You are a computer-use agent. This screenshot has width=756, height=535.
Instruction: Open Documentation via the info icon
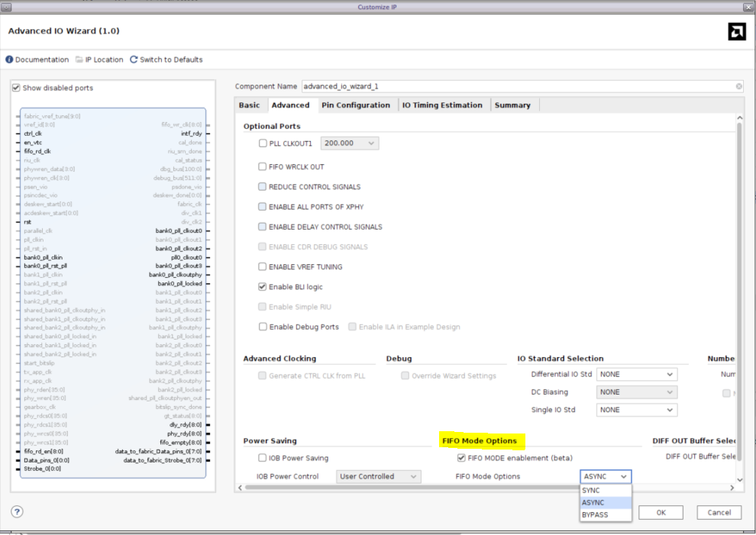(8, 59)
